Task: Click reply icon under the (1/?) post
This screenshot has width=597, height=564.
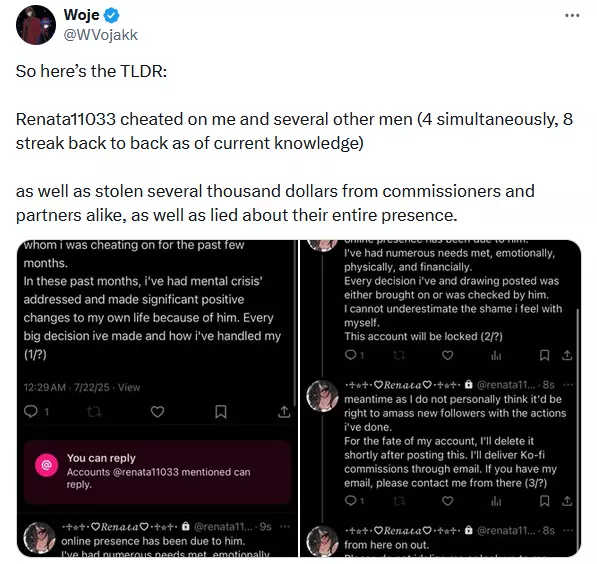Action: tap(31, 411)
